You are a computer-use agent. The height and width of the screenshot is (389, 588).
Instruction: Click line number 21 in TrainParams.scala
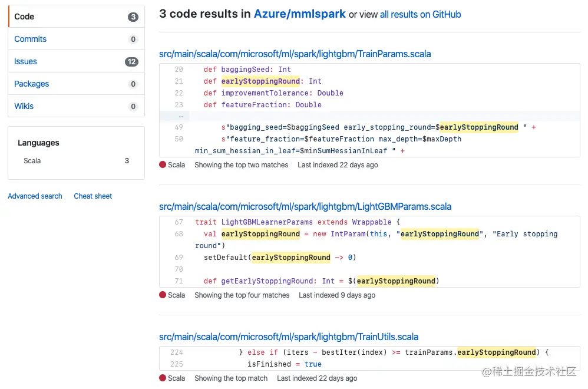pyautogui.click(x=179, y=81)
